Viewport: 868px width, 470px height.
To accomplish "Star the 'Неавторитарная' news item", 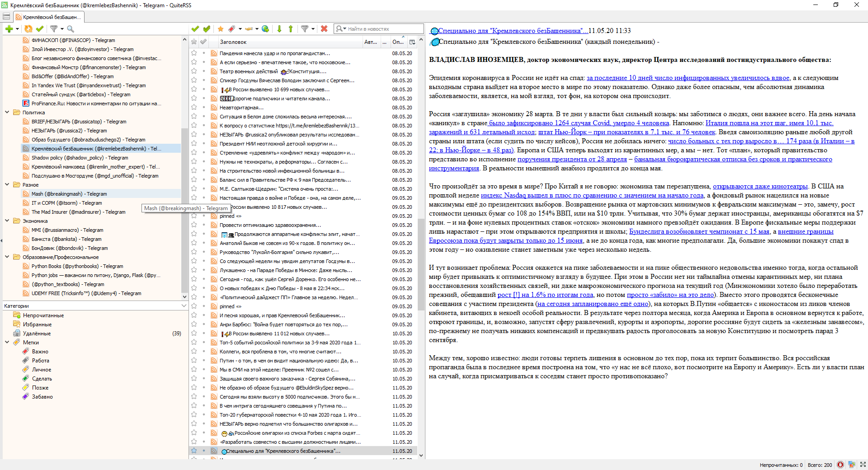I will 194,108.
